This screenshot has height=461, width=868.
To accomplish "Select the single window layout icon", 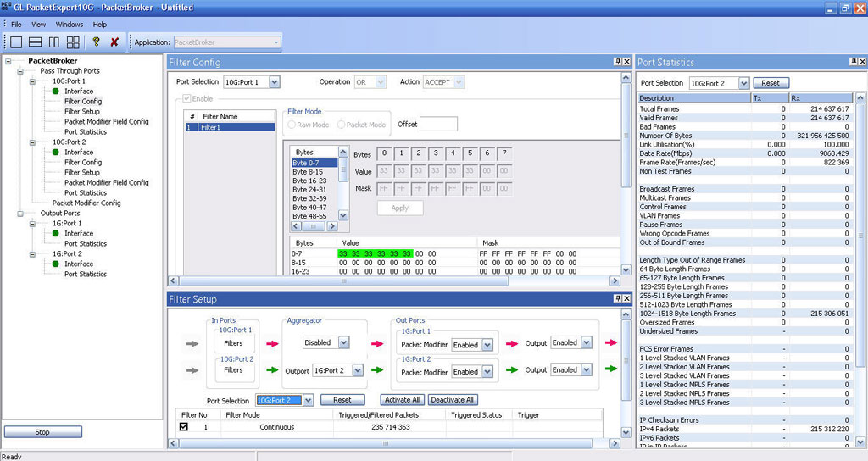I will click(16, 42).
